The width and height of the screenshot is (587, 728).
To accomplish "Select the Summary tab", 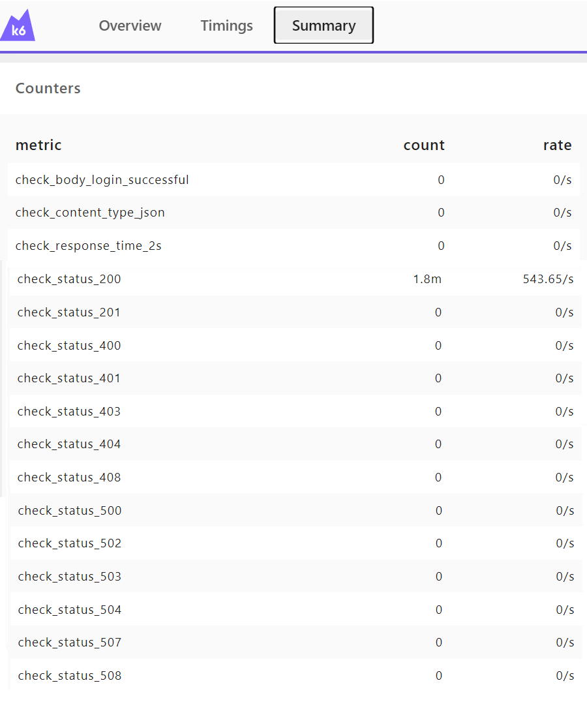I will click(x=324, y=25).
